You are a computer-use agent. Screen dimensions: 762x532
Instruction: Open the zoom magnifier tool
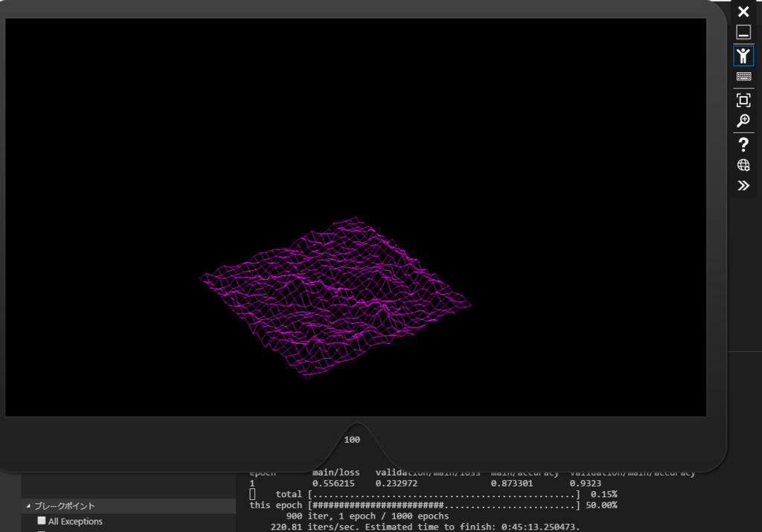click(x=743, y=121)
